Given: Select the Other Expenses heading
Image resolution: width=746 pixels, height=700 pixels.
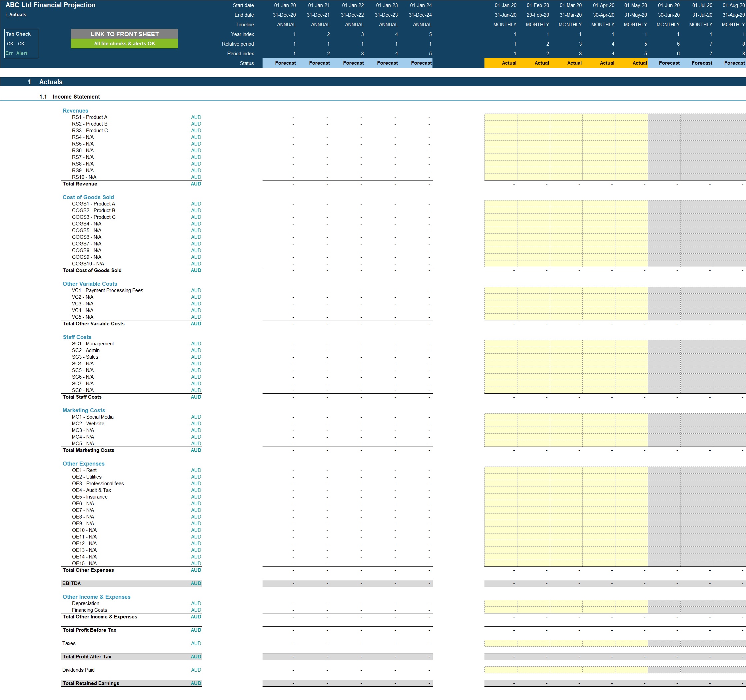Looking at the screenshot, I should click(83, 464).
